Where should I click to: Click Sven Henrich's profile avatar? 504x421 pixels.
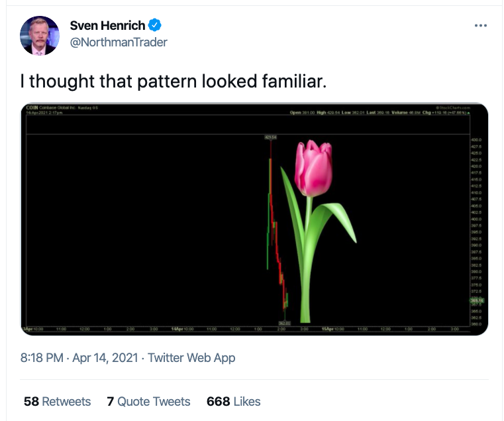[40, 35]
